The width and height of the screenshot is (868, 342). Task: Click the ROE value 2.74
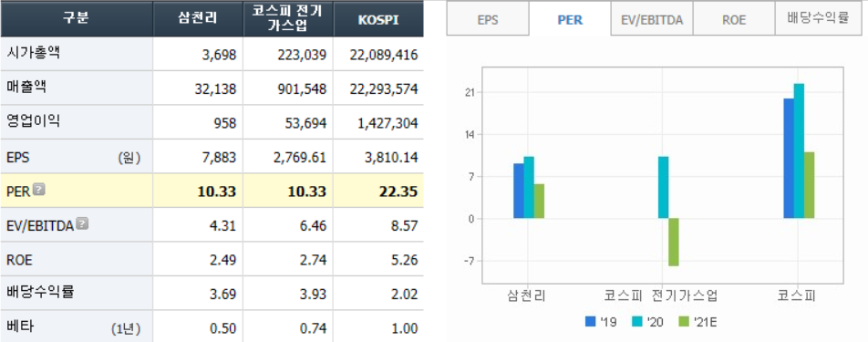click(314, 261)
